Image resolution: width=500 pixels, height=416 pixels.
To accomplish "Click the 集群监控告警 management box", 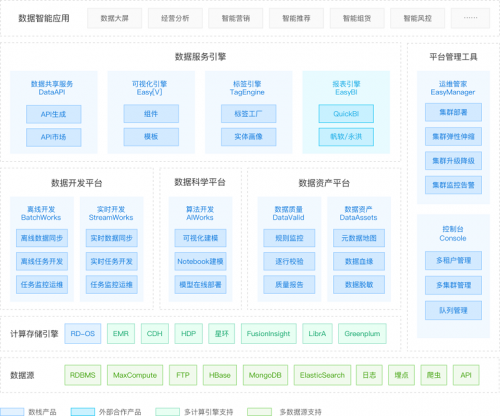I will (x=453, y=185).
